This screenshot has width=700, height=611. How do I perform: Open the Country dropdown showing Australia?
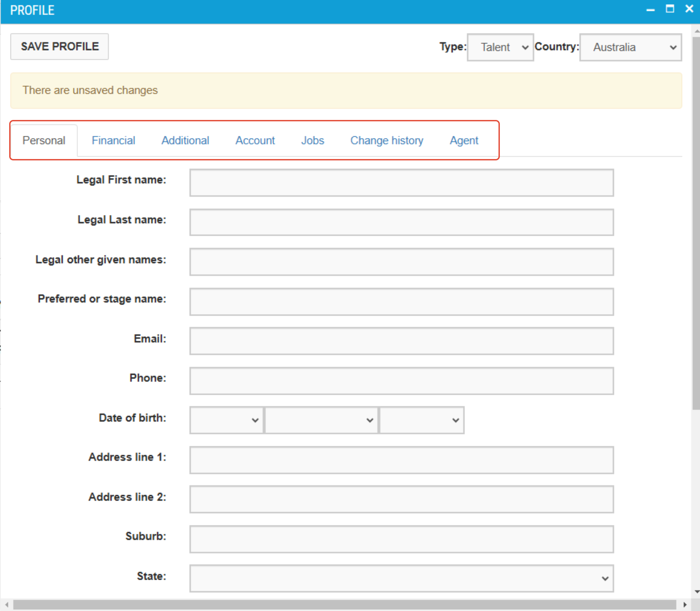(630, 47)
